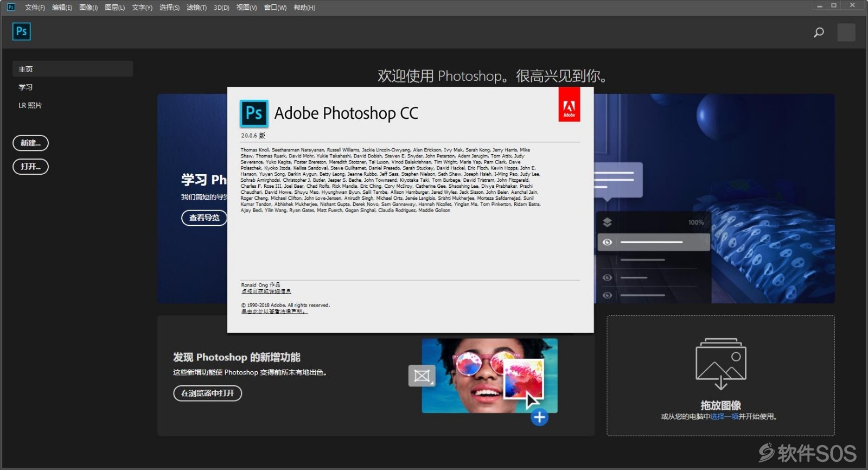The height and width of the screenshot is (470, 868).
Task: Click the Photoshop Ps logo in header
Action: click(22, 31)
